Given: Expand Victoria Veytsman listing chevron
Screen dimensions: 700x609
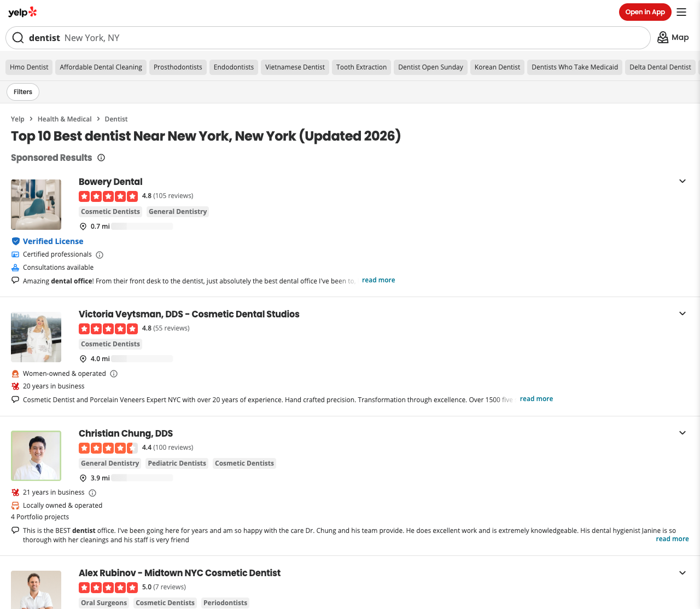Looking at the screenshot, I should coord(682,314).
